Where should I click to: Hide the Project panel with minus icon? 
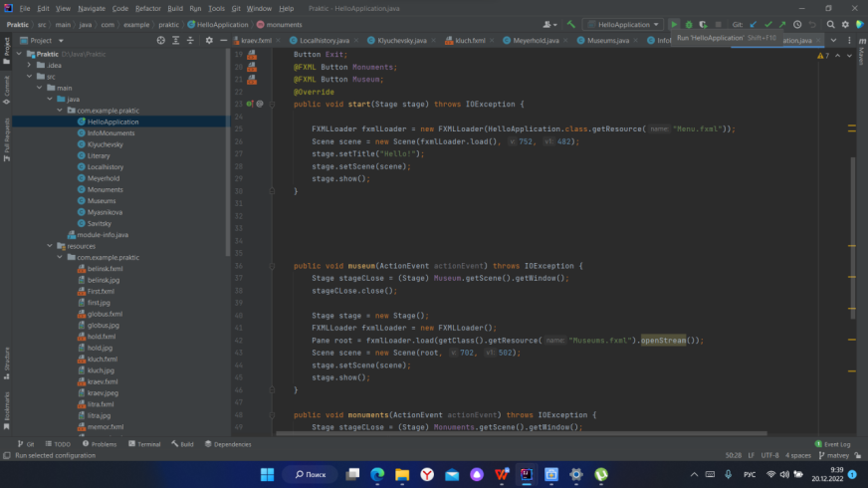223,41
